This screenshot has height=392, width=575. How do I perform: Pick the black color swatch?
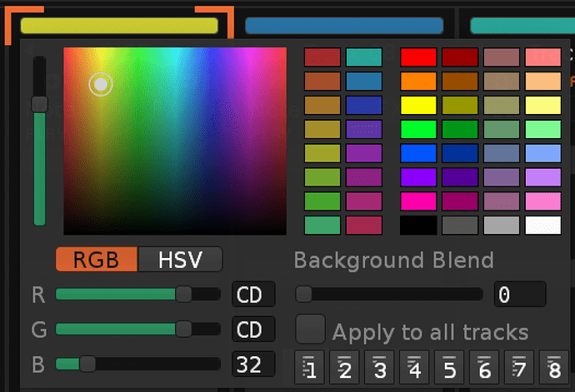pyautogui.click(x=418, y=226)
